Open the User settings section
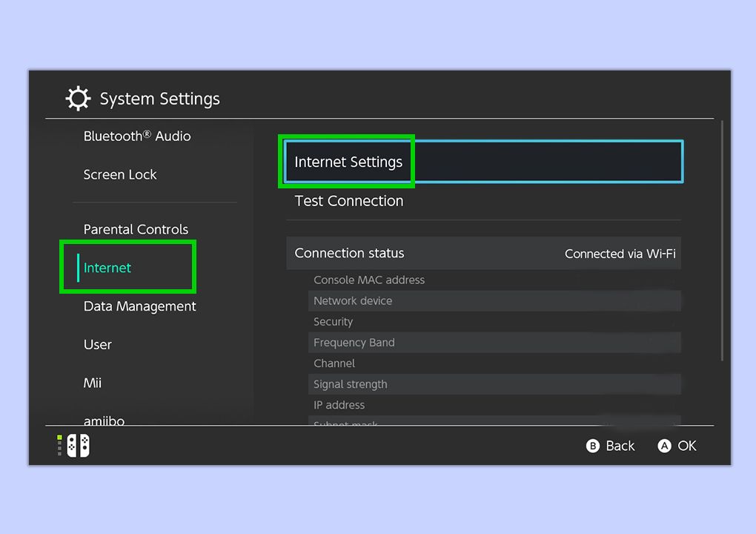This screenshot has width=756, height=534. (97, 344)
